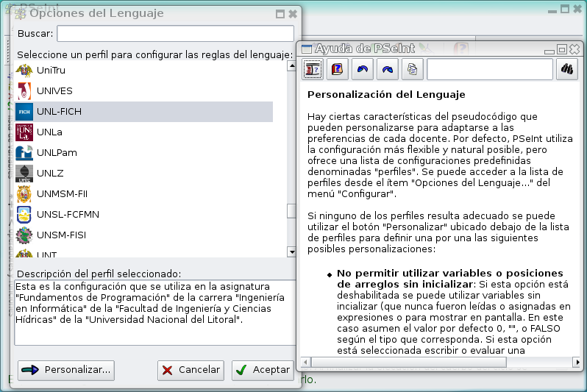Select the UNLZ profile name

coord(50,174)
